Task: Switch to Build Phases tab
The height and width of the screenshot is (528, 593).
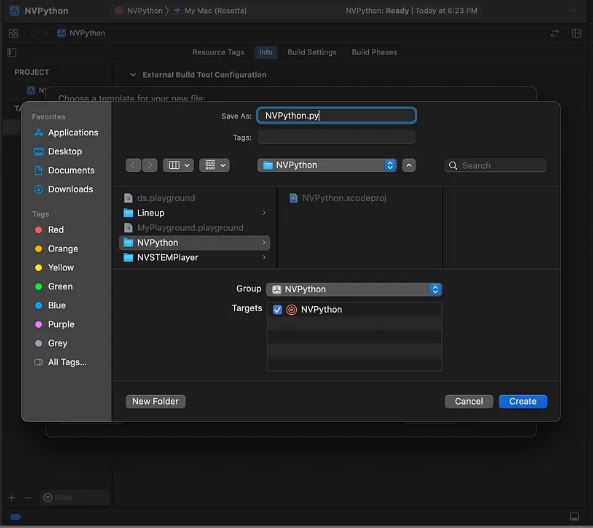Action: 374,52
